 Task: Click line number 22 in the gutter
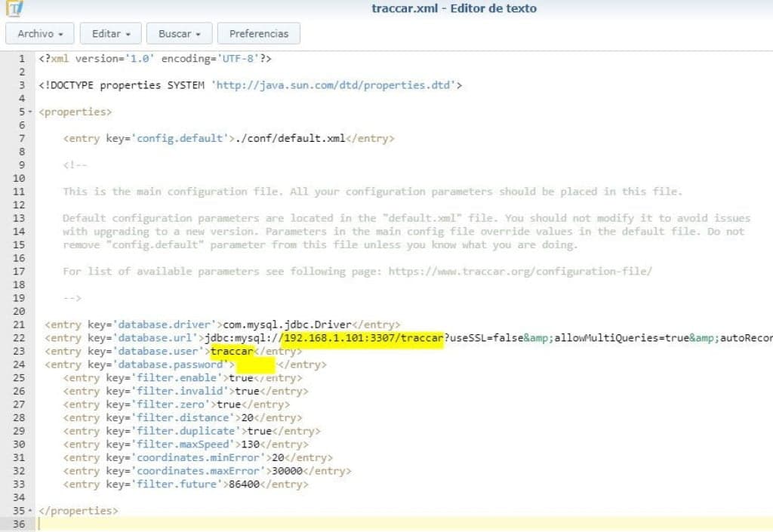coord(19,338)
